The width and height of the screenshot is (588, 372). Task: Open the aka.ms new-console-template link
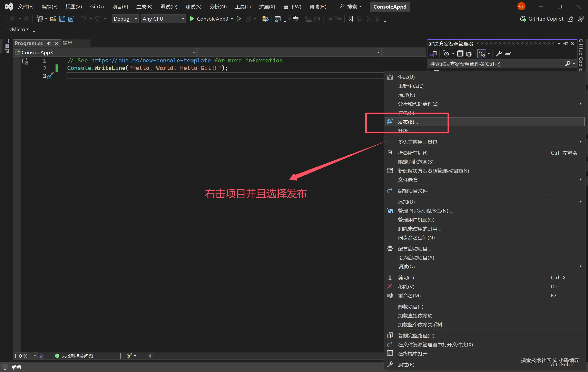tap(151, 61)
